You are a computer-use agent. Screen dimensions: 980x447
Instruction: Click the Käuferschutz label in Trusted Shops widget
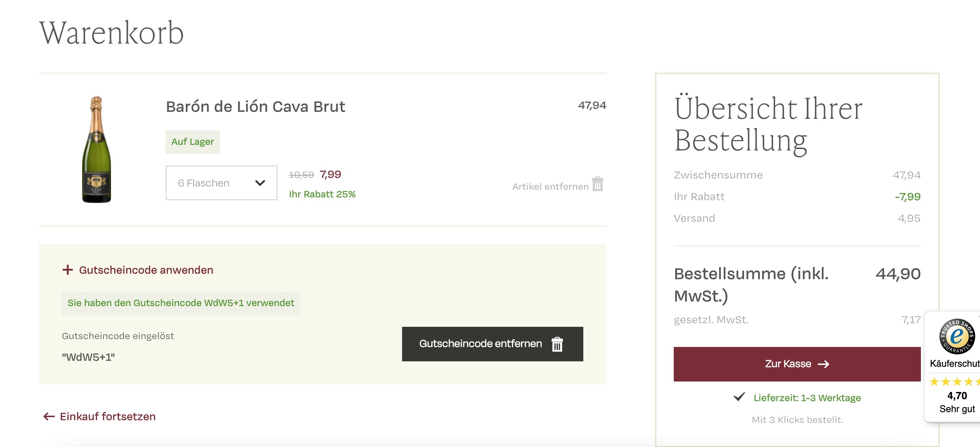[954, 364]
